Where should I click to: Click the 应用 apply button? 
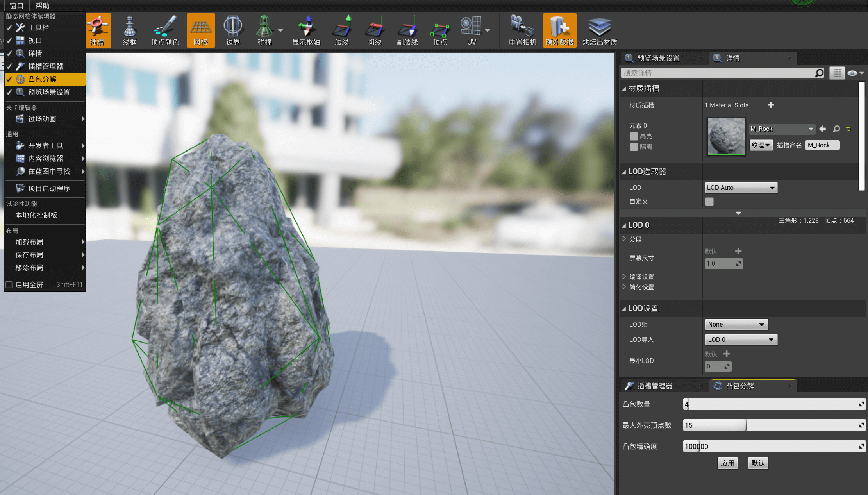(x=727, y=463)
